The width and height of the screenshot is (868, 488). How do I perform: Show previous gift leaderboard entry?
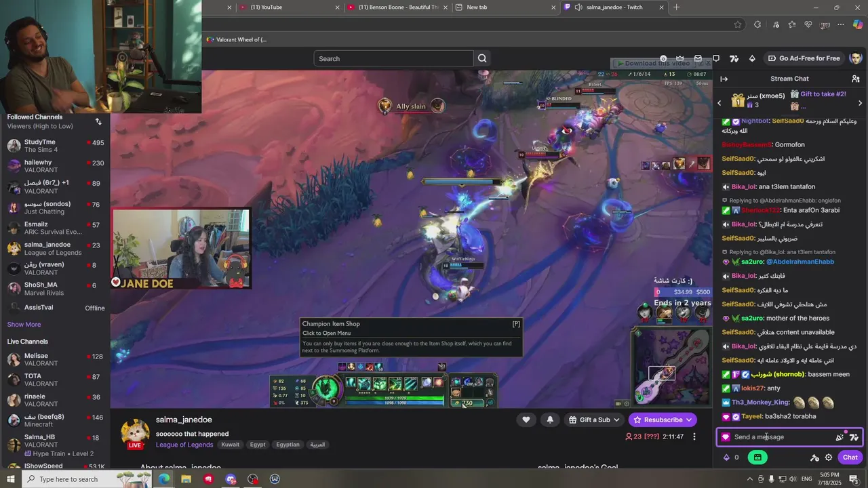719,103
